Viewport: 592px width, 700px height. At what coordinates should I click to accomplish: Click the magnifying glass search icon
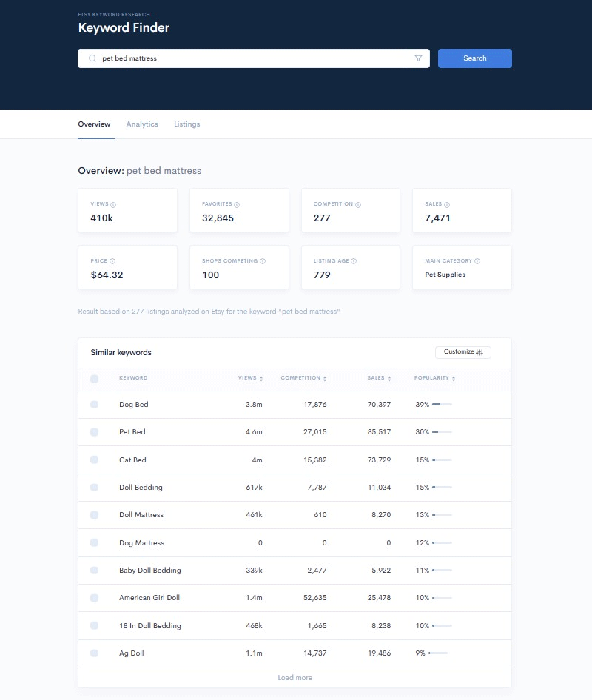(92, 58)
